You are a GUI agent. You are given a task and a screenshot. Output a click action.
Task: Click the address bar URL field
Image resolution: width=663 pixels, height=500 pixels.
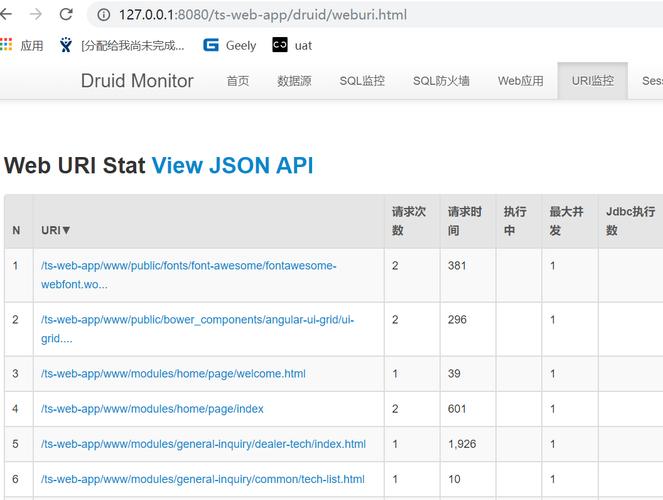[262, 15]
